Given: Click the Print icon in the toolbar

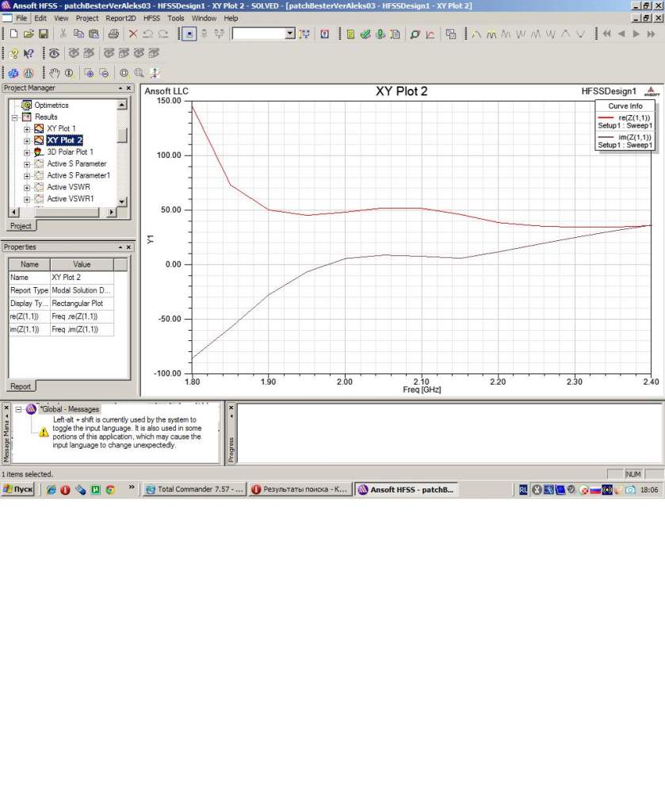Looking at the screenshot, I should 113,34.
